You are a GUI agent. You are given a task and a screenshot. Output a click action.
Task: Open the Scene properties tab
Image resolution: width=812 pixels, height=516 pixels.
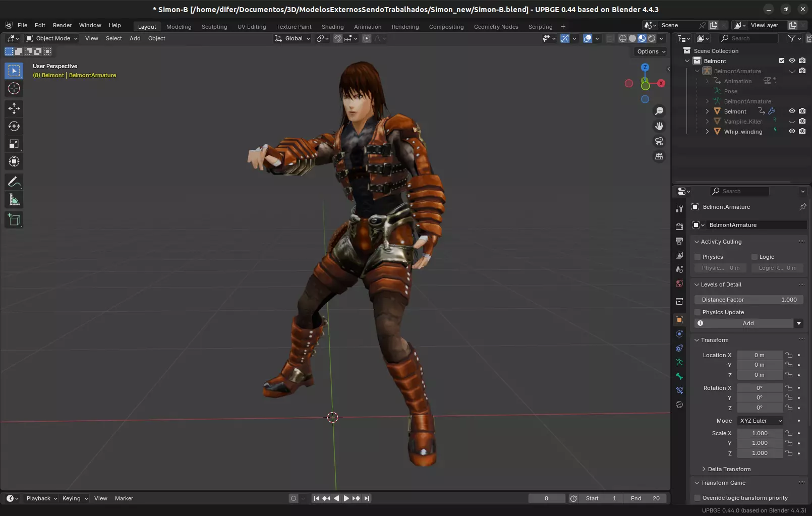pyautogui.click(x=679, y=269)
